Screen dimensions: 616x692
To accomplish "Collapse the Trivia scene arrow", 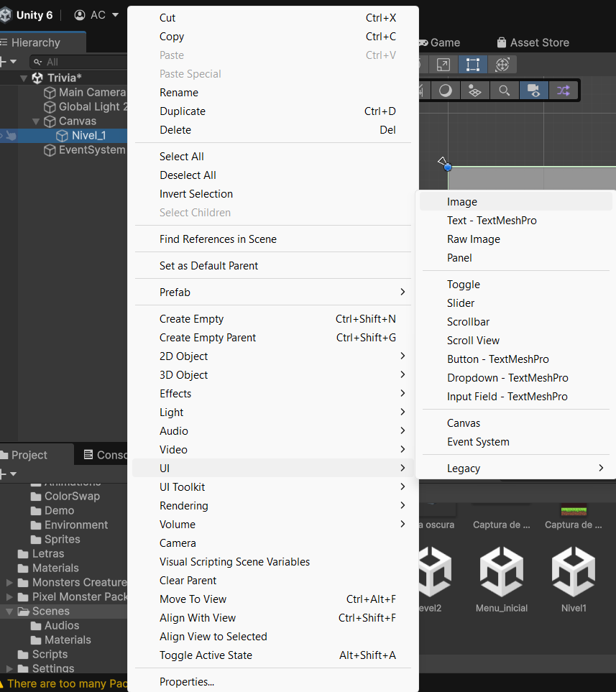I will pyautogui.click(x=24, y=78).
